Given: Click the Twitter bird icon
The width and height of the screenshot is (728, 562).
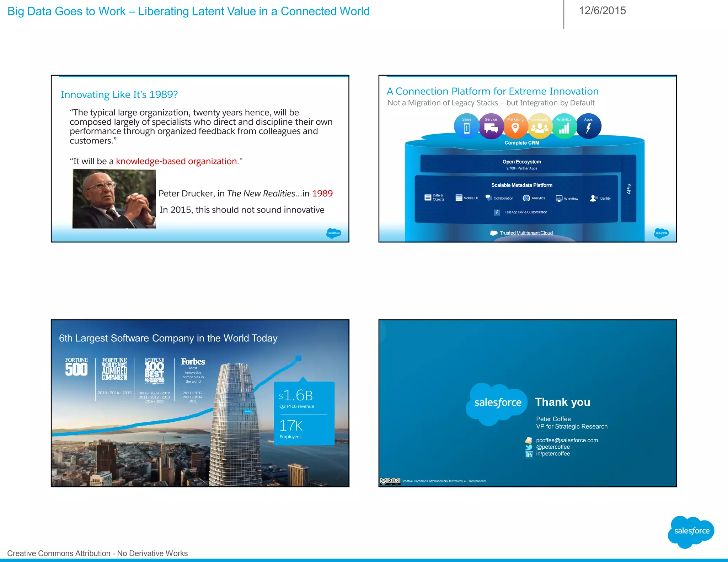Looking at the screenshot, I should (x=529, y=447).
